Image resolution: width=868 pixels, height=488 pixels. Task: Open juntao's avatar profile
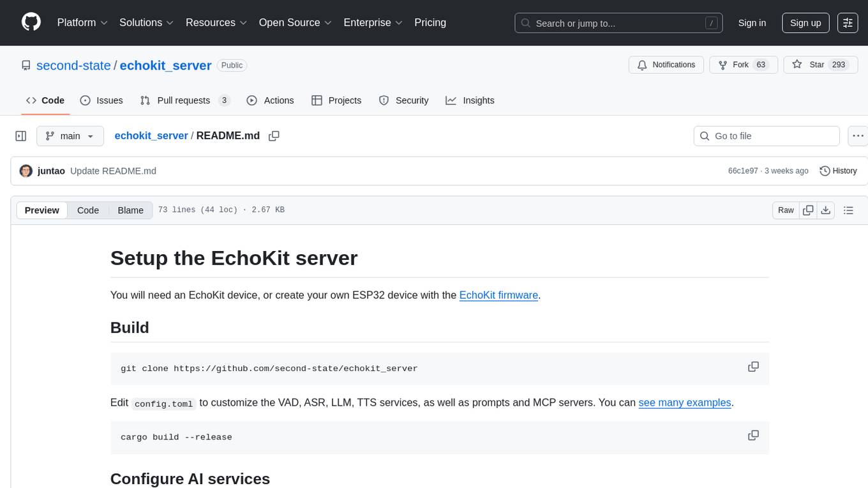click(26, 171)
